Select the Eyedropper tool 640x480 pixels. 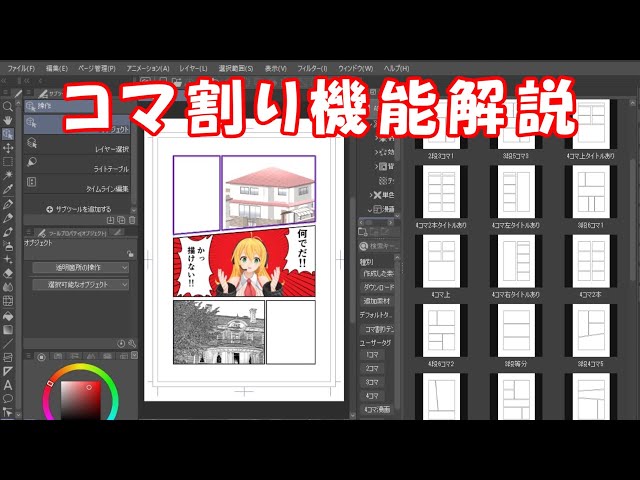(7, 189)
